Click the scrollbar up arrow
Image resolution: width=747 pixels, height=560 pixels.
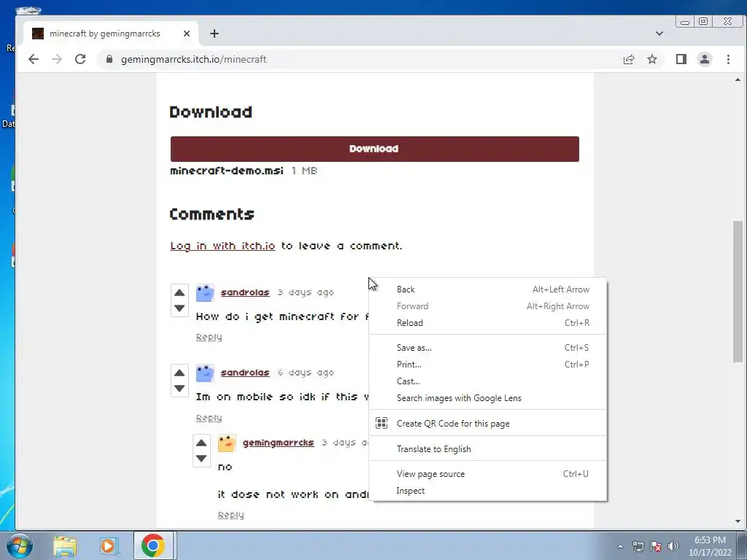(x=738, y=79)
